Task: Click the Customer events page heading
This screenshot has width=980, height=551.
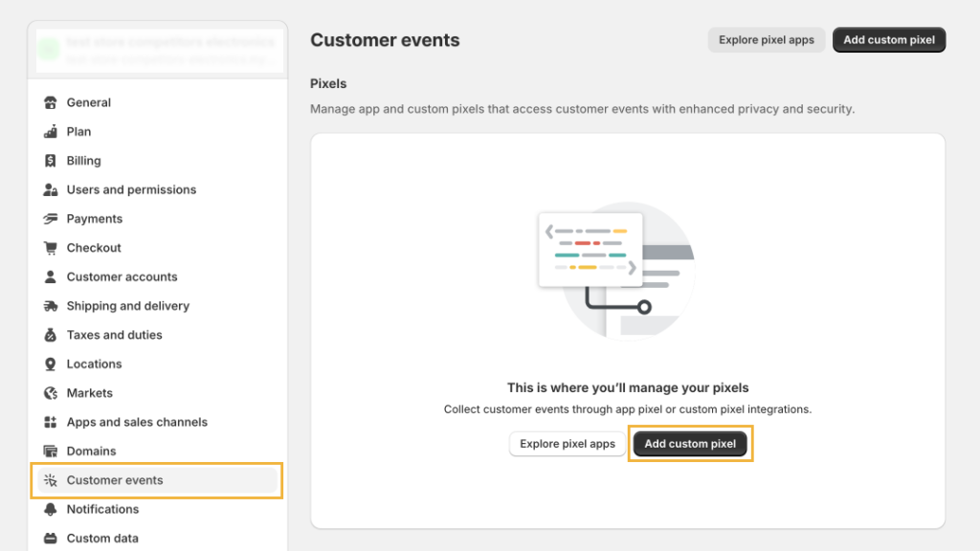Action: click(x=385, y=40)
